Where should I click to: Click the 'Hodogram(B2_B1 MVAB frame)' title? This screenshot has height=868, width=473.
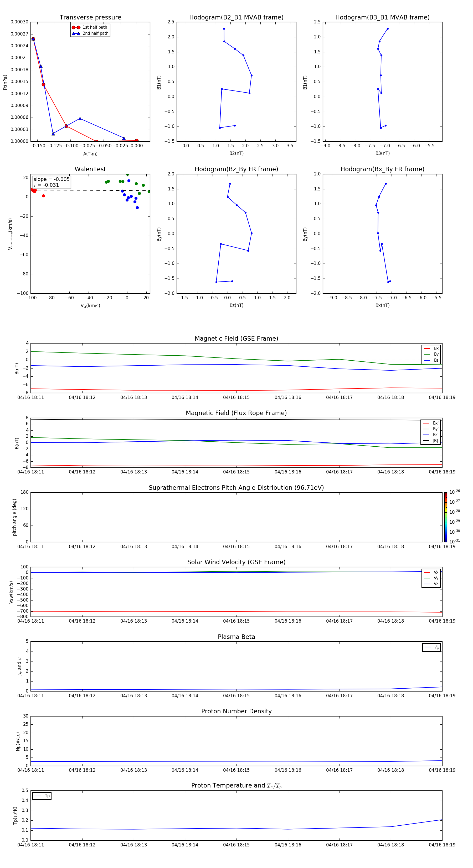click(236, 18)
